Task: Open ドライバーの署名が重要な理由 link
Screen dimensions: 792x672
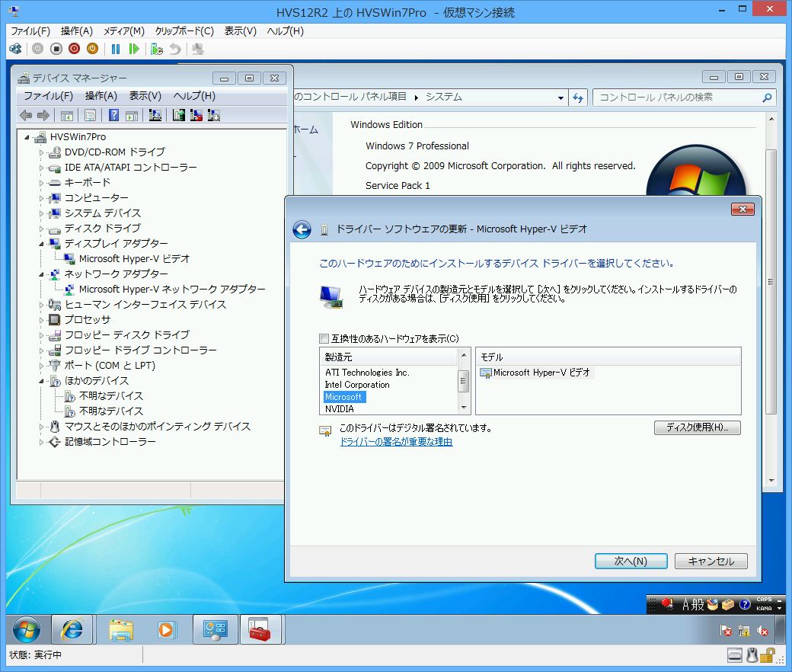Action: [x=396, y=442]
